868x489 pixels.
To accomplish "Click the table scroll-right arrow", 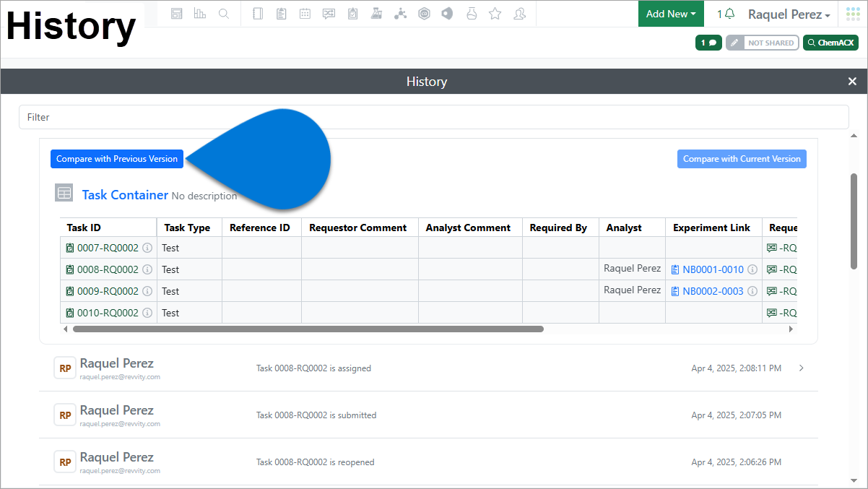I will (791, 329).
